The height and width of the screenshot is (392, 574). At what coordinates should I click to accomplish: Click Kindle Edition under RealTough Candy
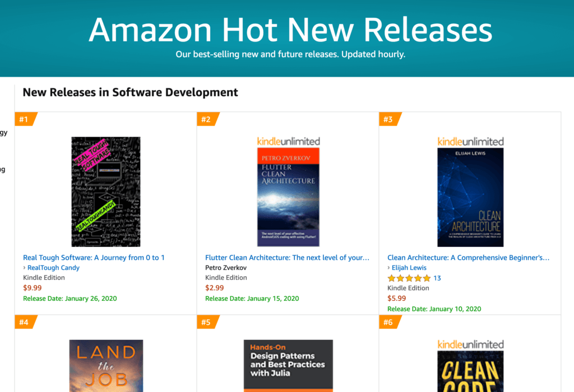tap(44, 278)
